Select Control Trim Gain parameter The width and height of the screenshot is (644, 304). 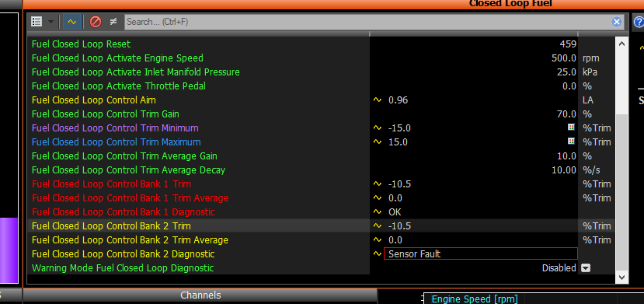[x=105, y=114]
